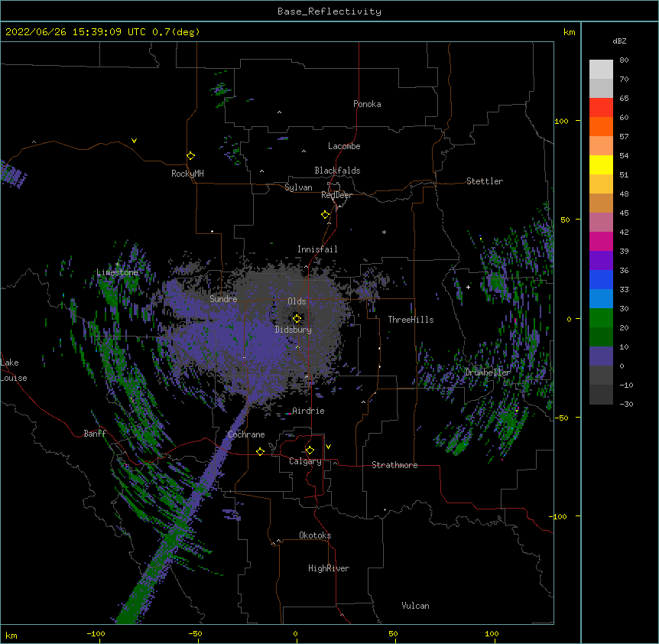The image size is (659, 644).
Task: Click the Banff town label
Action: (95, 434)
